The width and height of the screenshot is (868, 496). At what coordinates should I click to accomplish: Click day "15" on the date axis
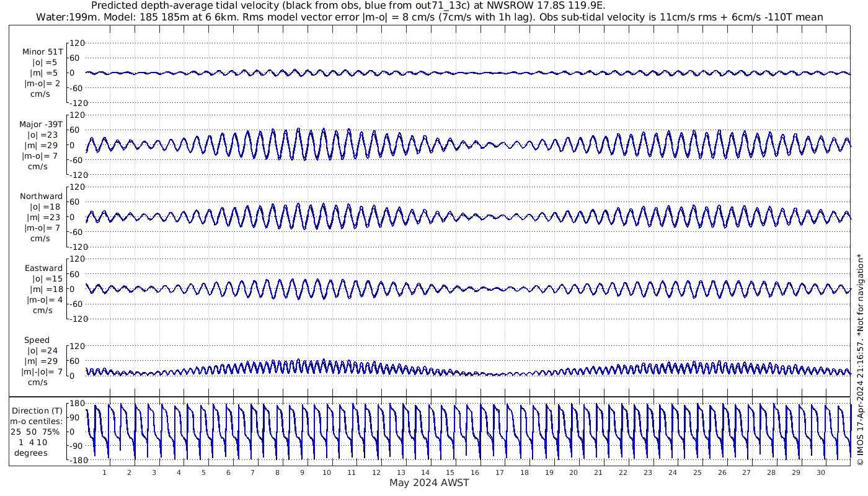pos(450,472)
